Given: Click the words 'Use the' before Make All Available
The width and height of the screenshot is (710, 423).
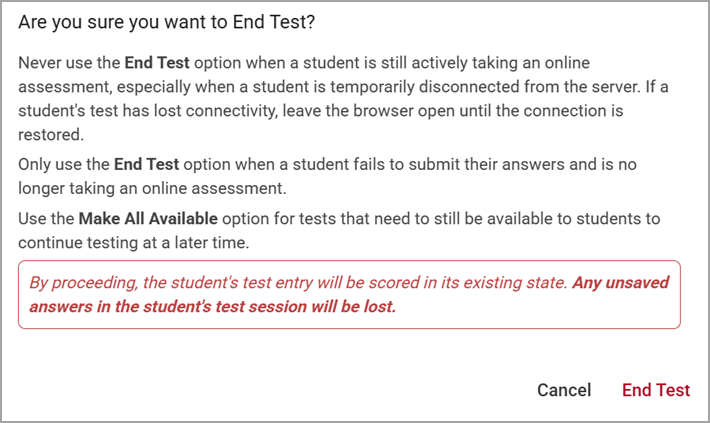Looking at the screenshot, I should 46,218.
